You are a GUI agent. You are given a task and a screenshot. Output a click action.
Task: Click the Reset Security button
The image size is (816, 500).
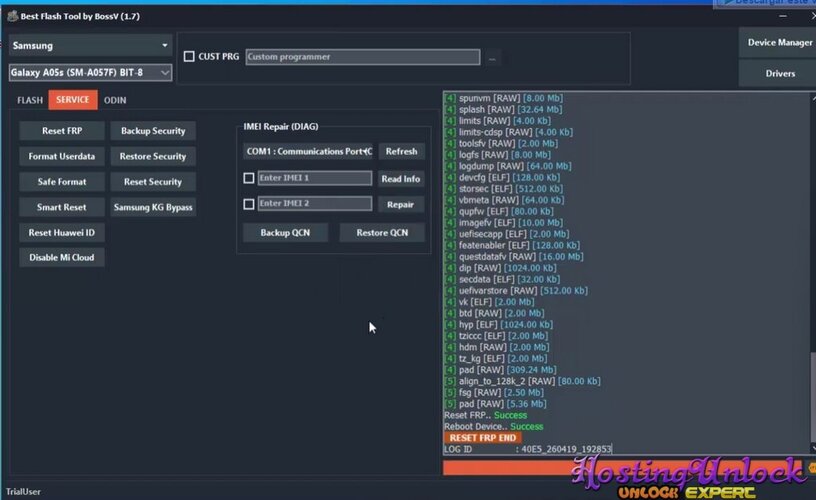[x=153, y=182]
